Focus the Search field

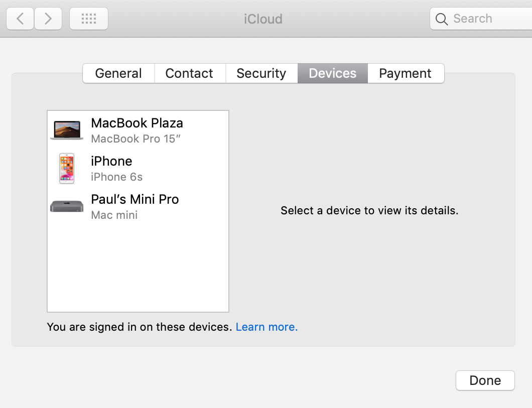tap(481, 19)
